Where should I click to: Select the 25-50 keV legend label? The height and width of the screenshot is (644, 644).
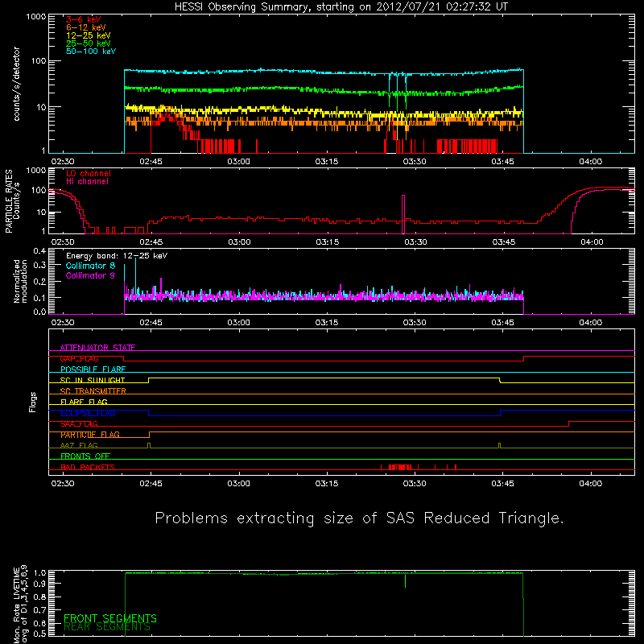[x=88, y=43]
